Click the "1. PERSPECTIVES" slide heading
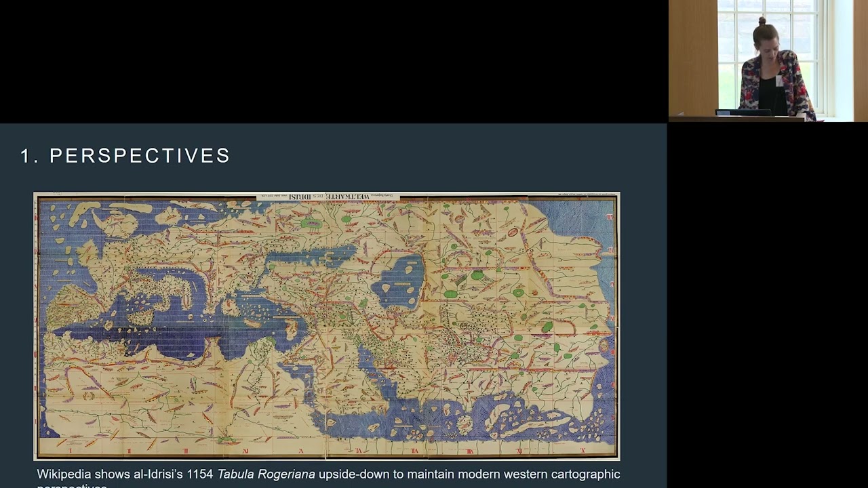This screenshot has height=488, width=868. click(125, 156)
